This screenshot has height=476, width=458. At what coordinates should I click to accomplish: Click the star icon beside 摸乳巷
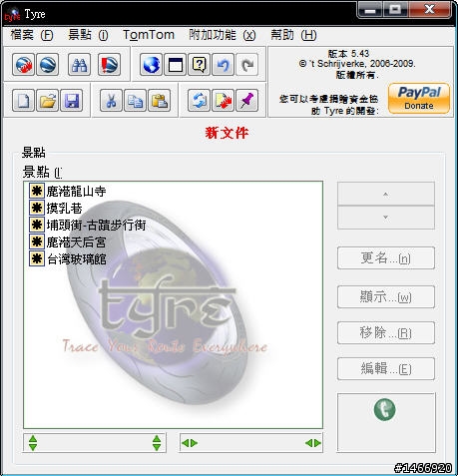37,208
